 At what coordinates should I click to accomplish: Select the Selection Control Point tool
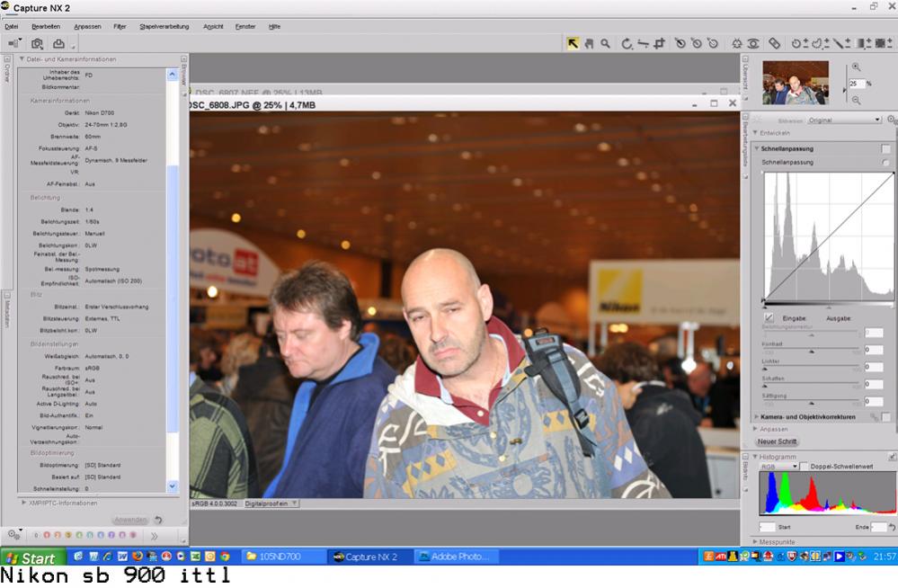(x=799, y=43)
